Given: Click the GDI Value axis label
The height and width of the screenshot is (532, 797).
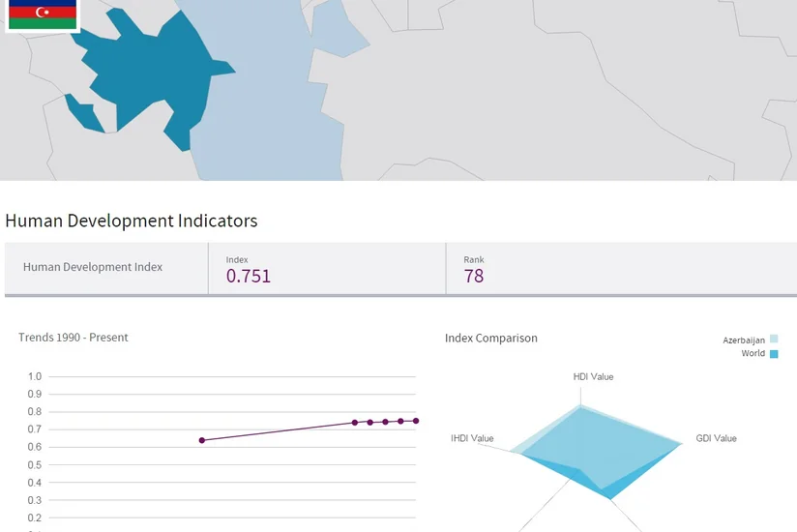Looking at the screenshot, I should [716, 438].
